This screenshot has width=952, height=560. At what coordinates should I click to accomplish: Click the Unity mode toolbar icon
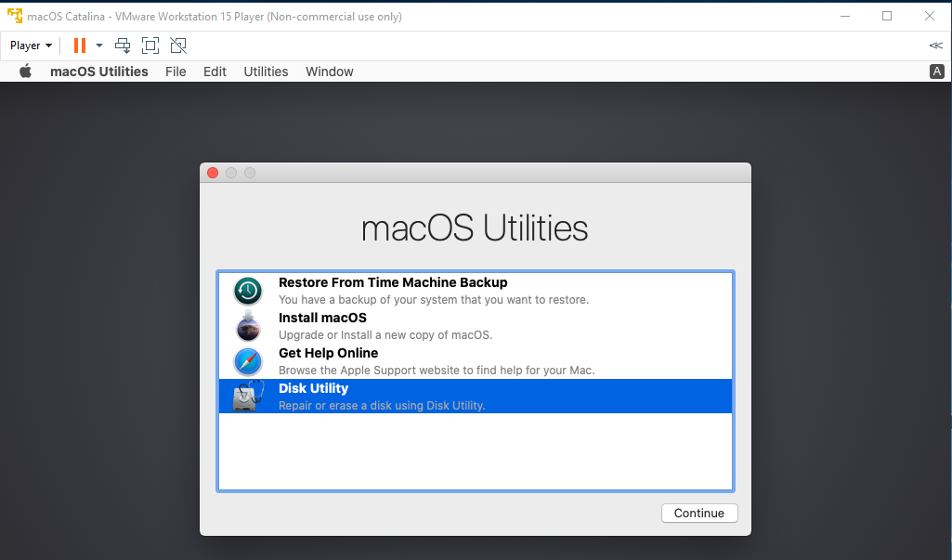tap(178, 46)
